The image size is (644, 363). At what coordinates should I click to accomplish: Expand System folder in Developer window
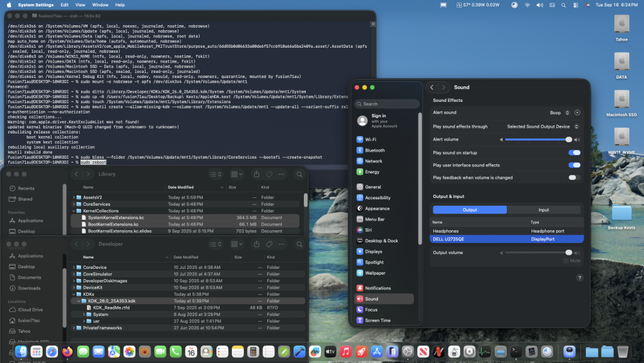[x=84, y=315]
